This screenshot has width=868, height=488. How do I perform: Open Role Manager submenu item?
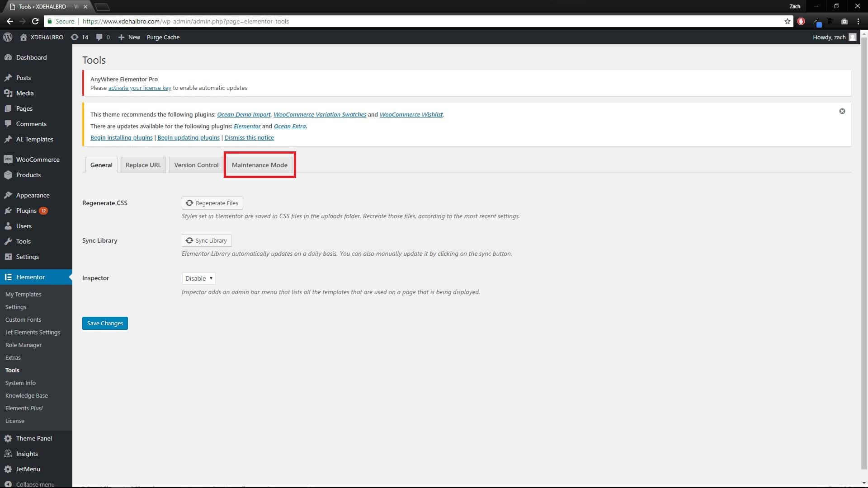tap(24, 345)
